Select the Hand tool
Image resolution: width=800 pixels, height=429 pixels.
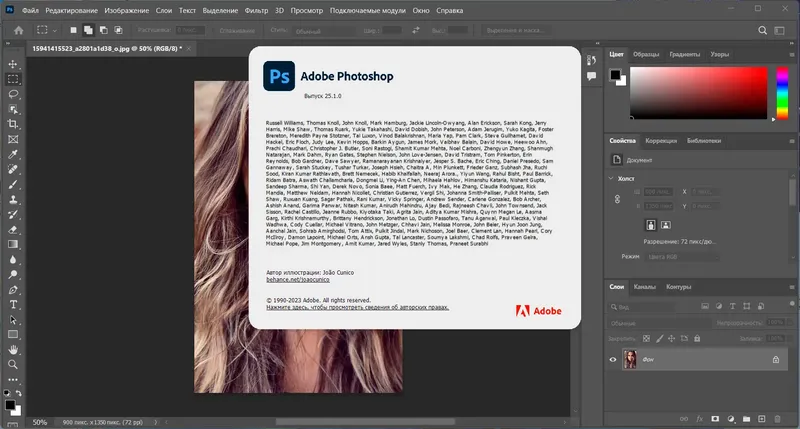[x=13, y=350]
